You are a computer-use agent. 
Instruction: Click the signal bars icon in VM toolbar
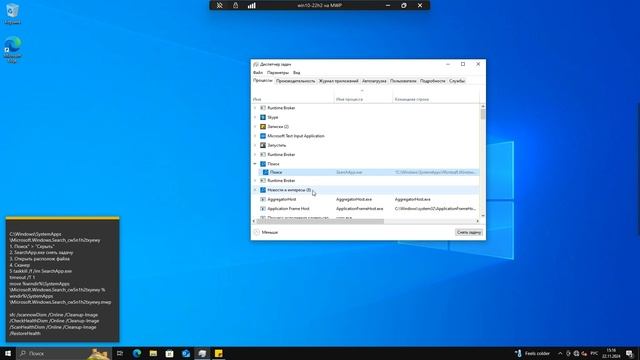[251, 5]
